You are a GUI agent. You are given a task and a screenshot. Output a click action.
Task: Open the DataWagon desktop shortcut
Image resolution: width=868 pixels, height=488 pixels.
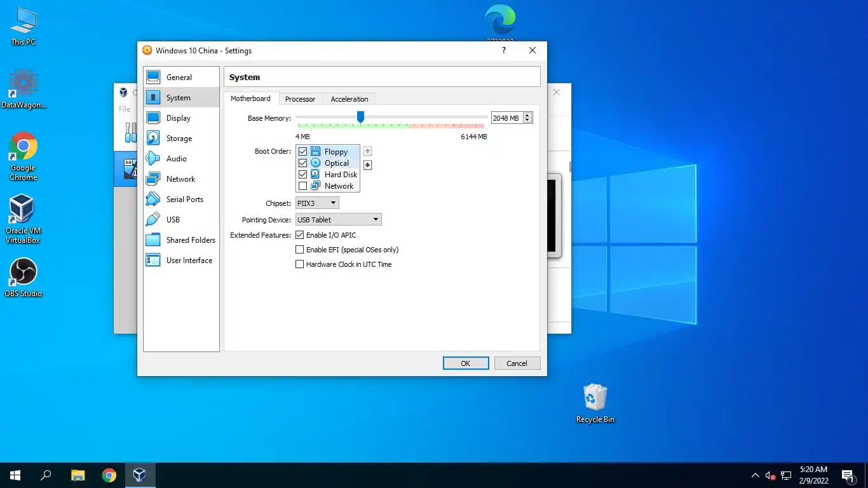coord(24,89)
